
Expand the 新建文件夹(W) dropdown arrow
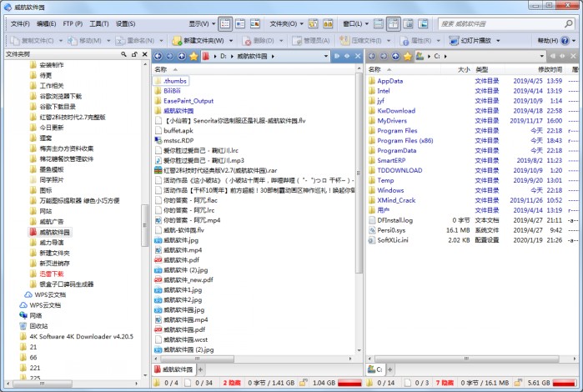click(x=231, y=41)
